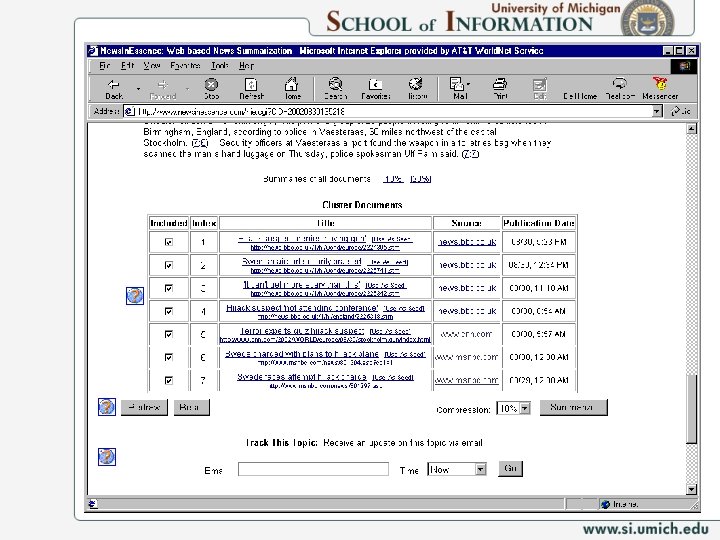Open the Compression percentage dropdown
Image resolution: width=720 pixels, height=540 pixels.
pos(525,408)
